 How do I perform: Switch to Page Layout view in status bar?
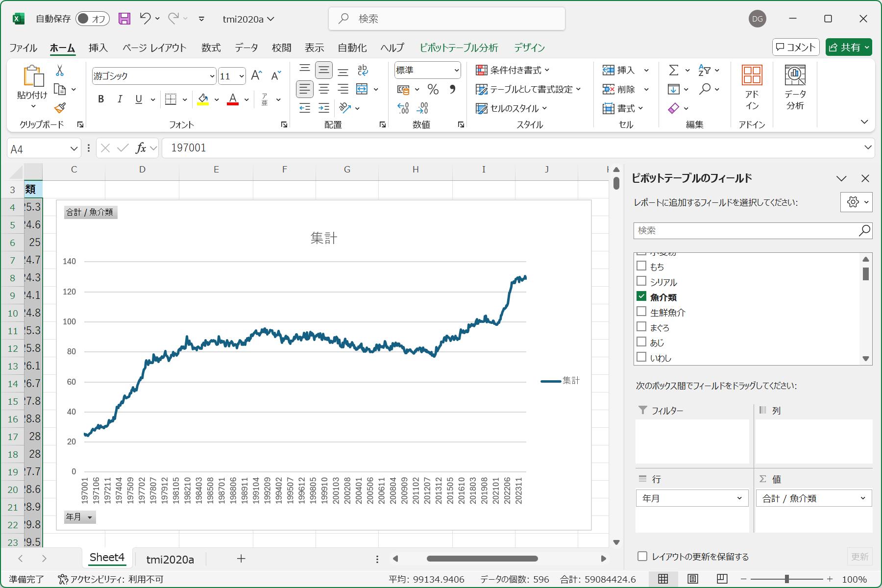692,579
